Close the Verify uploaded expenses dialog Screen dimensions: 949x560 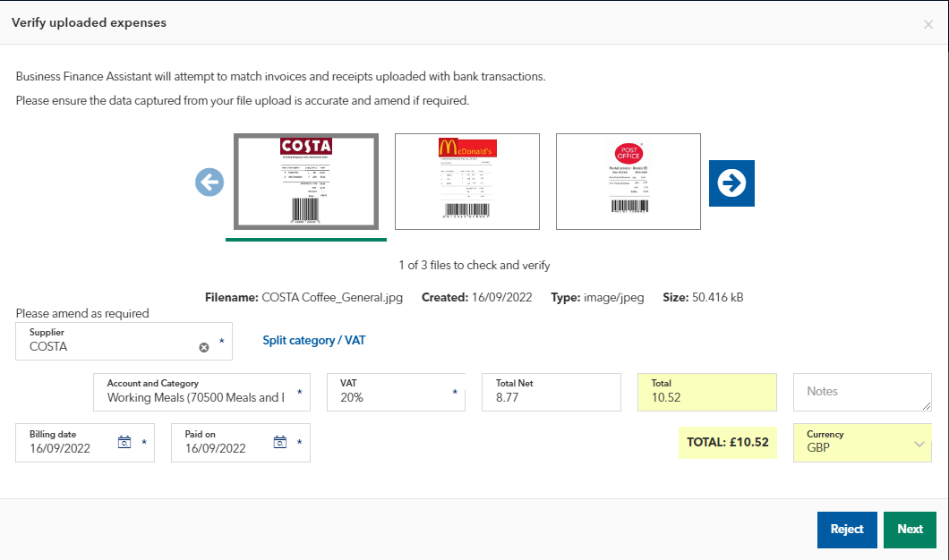pos(928,24)
